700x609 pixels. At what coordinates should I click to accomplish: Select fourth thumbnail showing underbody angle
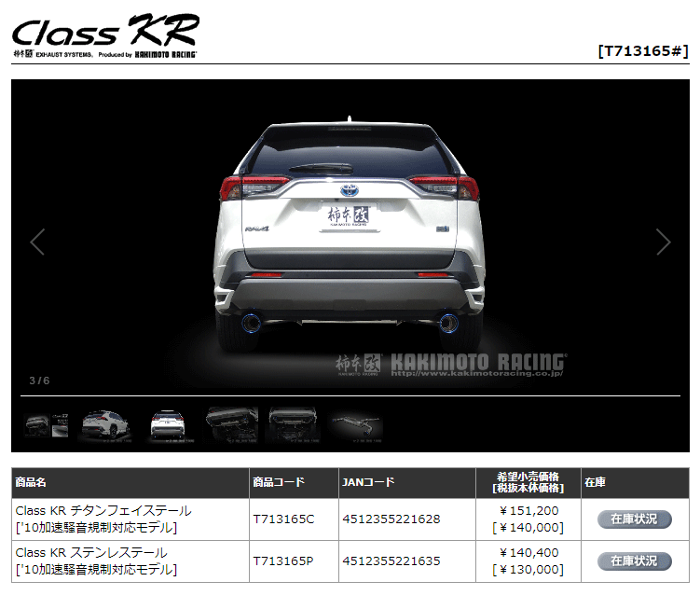point(231,424)
